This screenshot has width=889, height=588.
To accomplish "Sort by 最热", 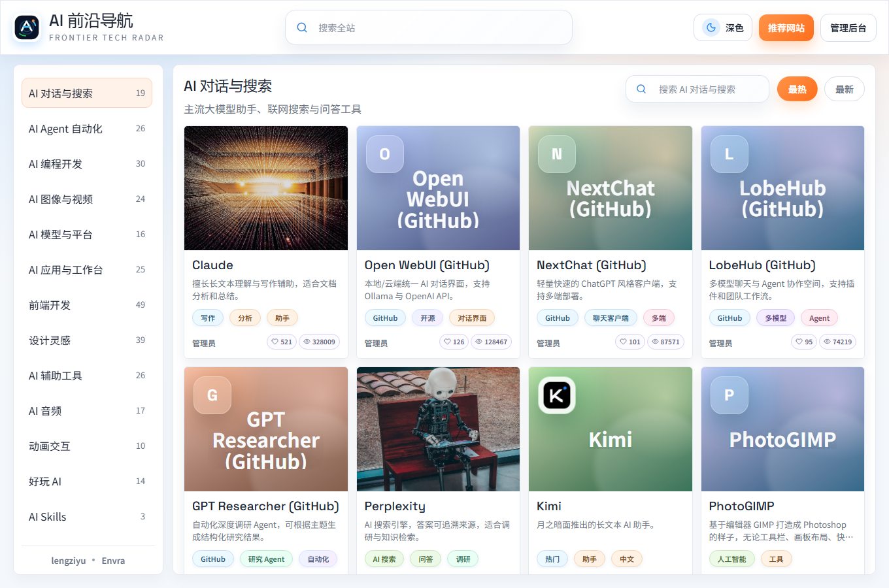I will pos(797,89).
